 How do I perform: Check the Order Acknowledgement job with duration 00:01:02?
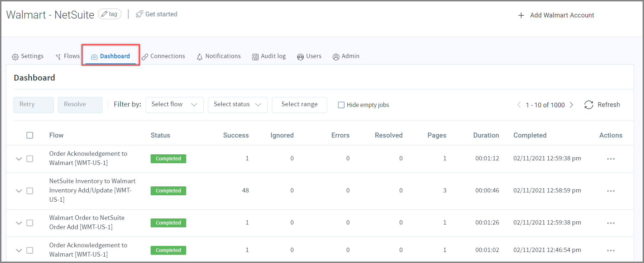(x=30, y=251)
